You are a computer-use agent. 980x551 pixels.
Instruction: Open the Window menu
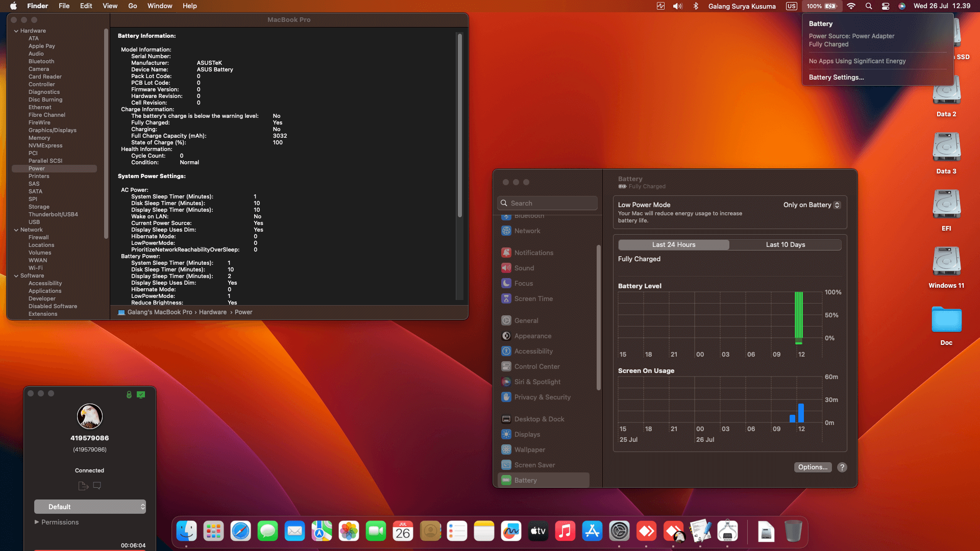pyautogui.click(x=160, y=6)
